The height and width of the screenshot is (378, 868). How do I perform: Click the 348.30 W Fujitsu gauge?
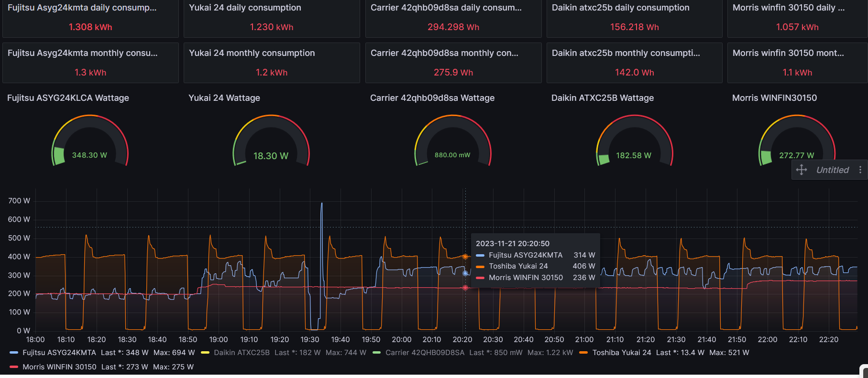point(90,141)
